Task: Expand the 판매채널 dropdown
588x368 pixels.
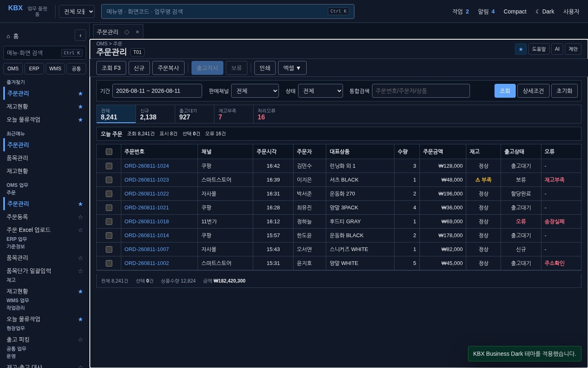Action: click(255, 91)
